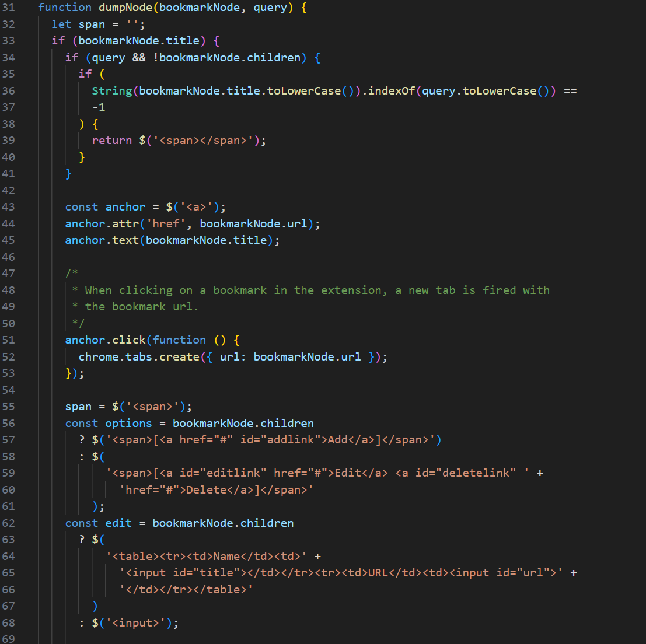
Task: Click 'chrome.tabs.create' call on line 52
Action: click(x=139, y=356)
